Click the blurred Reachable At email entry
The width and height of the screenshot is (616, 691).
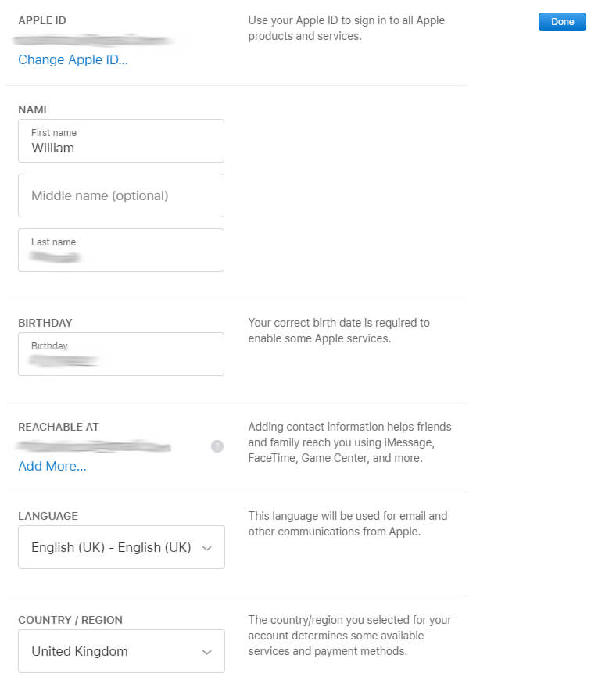94,446
